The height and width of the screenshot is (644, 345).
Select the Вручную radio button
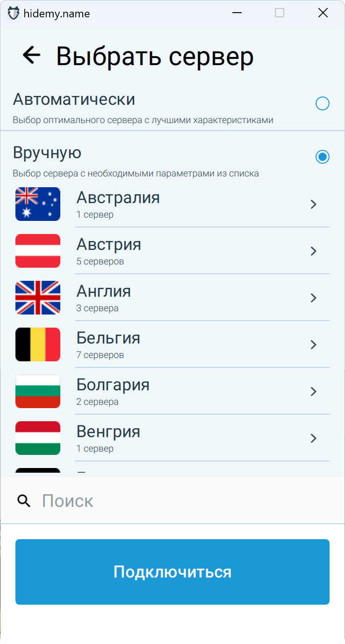[323, 157]
